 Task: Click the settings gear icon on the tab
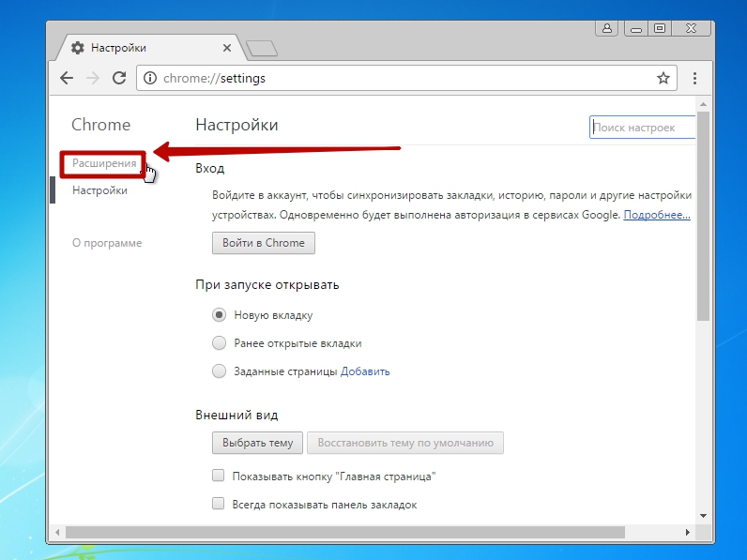click(78, 48)
